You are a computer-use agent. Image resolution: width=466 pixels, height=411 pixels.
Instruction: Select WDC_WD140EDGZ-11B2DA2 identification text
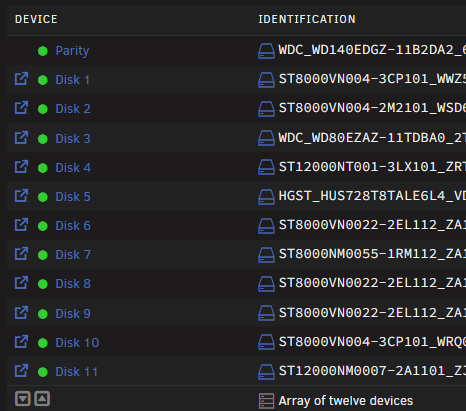[x=372, y=50]
